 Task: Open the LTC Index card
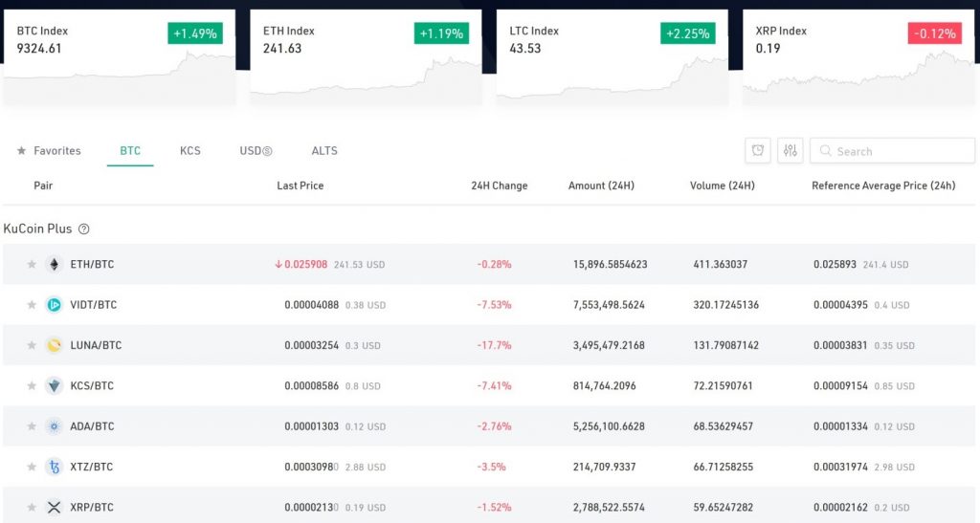612,56
